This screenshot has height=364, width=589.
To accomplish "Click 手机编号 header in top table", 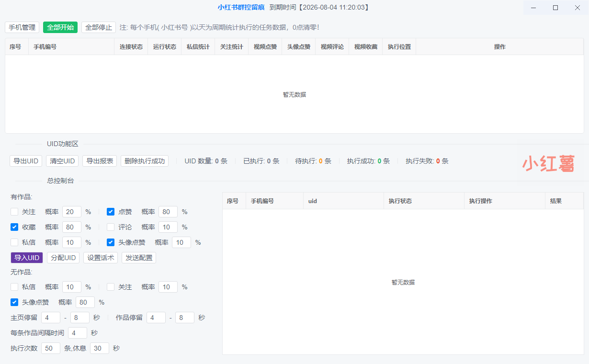I will [x=72, y=47].
